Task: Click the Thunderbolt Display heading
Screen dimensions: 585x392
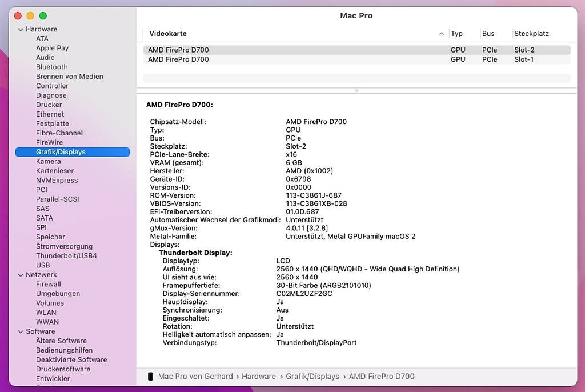Action: point(195,253)
